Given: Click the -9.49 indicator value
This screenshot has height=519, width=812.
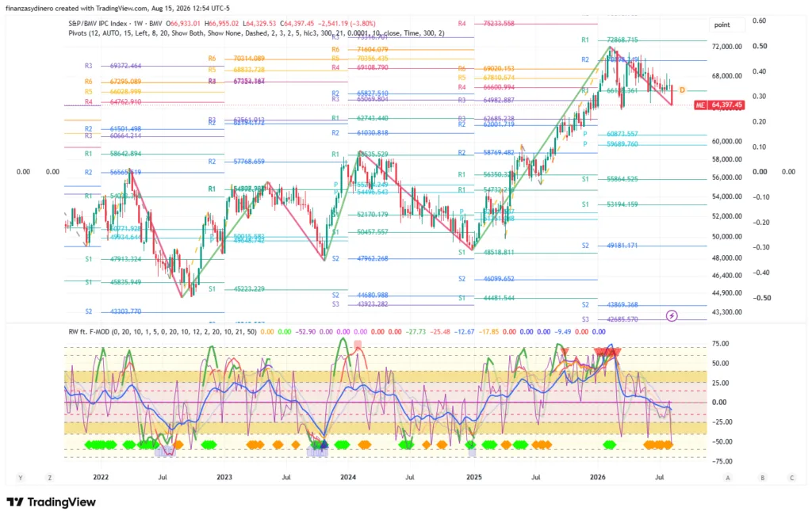Looking at the screenshot, I should point(562,332).
